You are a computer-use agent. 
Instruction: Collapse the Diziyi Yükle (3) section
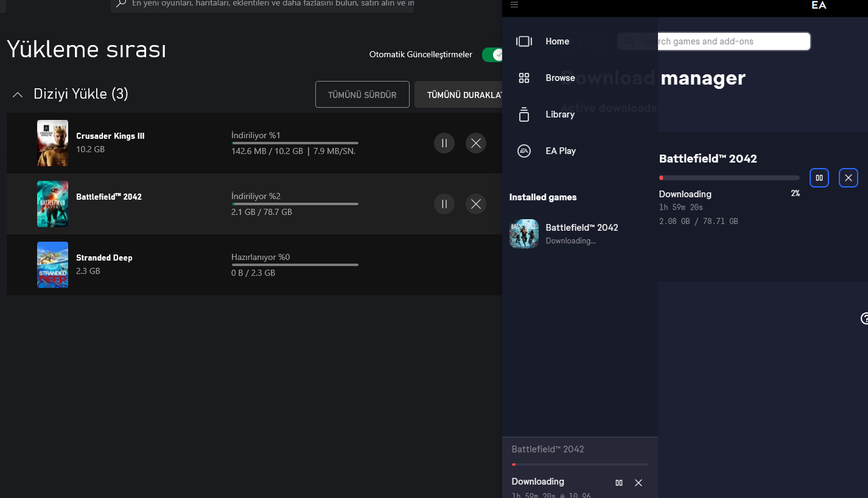[x=18, y=94]
